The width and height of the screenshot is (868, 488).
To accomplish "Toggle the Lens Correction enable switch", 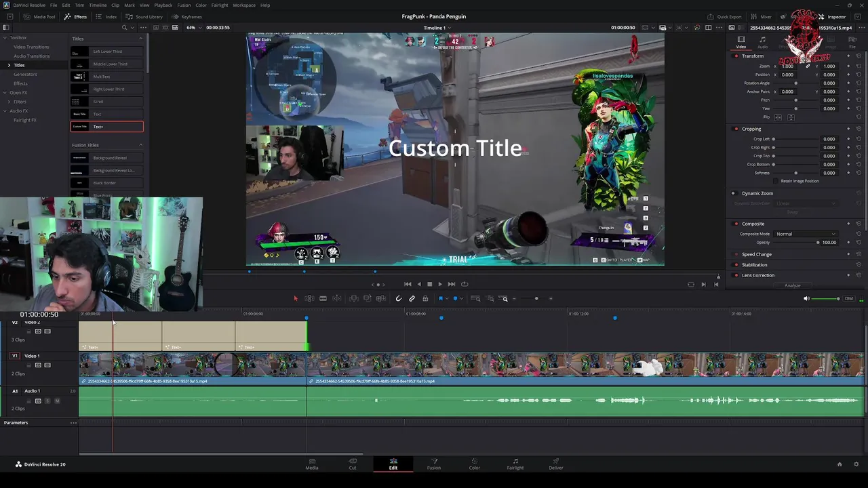I will pos(736,275).
